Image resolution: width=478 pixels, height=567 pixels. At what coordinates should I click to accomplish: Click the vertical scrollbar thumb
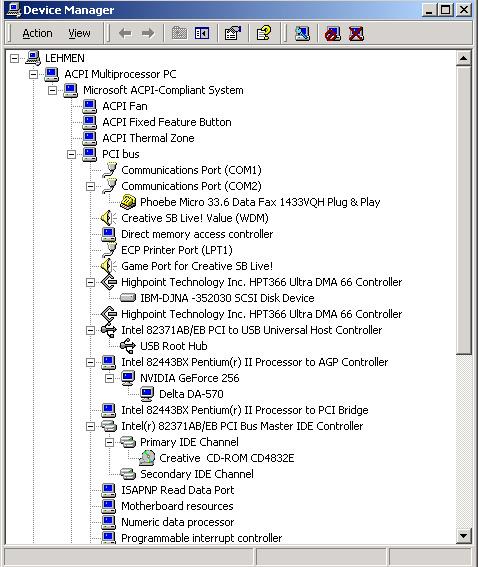point(464,210)
